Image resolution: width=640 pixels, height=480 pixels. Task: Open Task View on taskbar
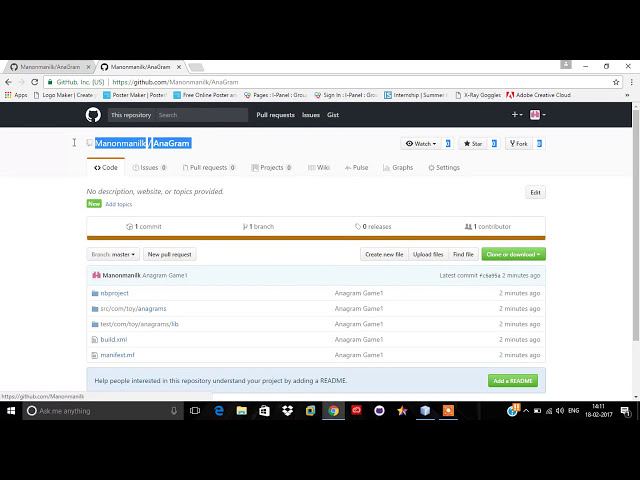[x=195, y=411]
